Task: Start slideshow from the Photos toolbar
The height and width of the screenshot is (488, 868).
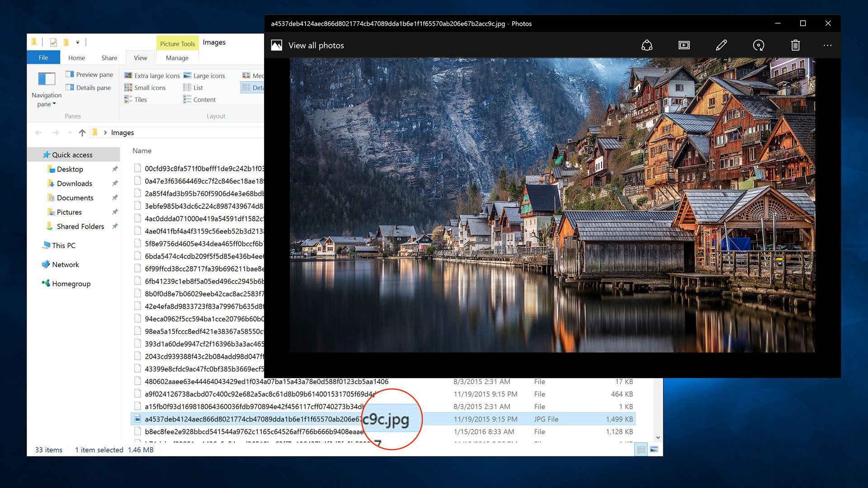Action: pos(684,45)
